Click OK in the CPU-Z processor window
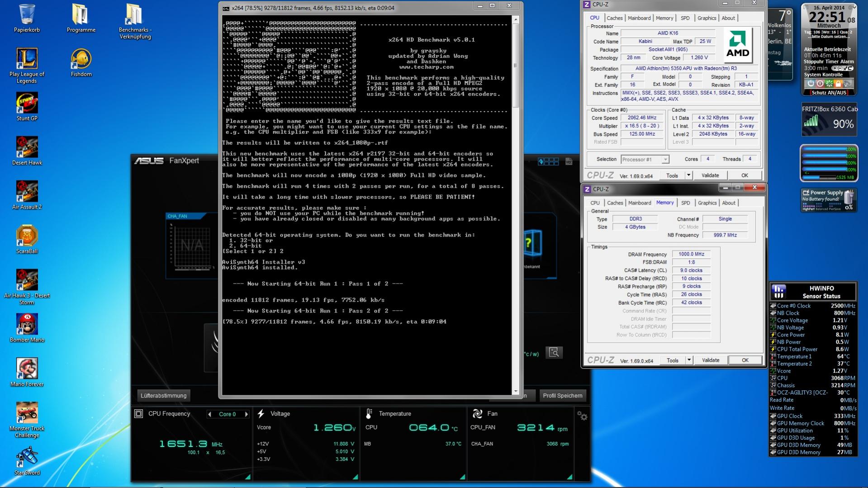 pos(745,175)
